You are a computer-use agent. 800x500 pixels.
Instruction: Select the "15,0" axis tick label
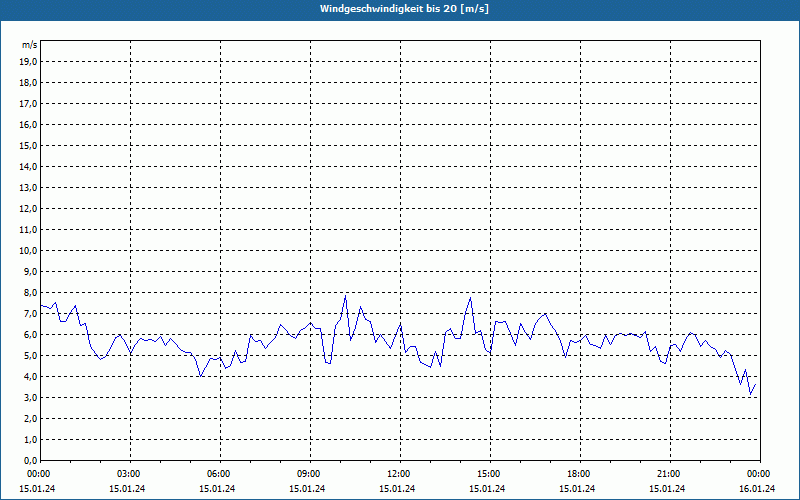pos(28,145)
